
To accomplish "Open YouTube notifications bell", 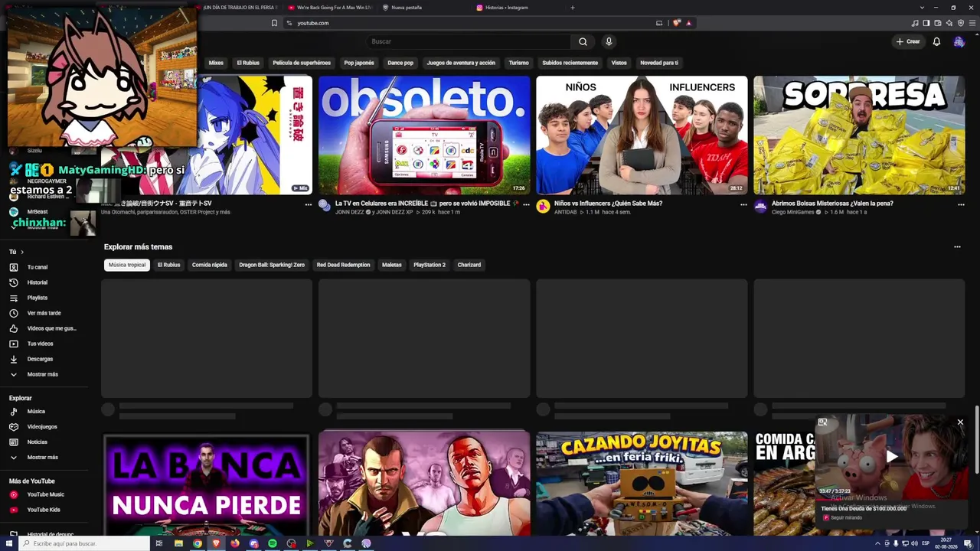I will coord(936,41).
